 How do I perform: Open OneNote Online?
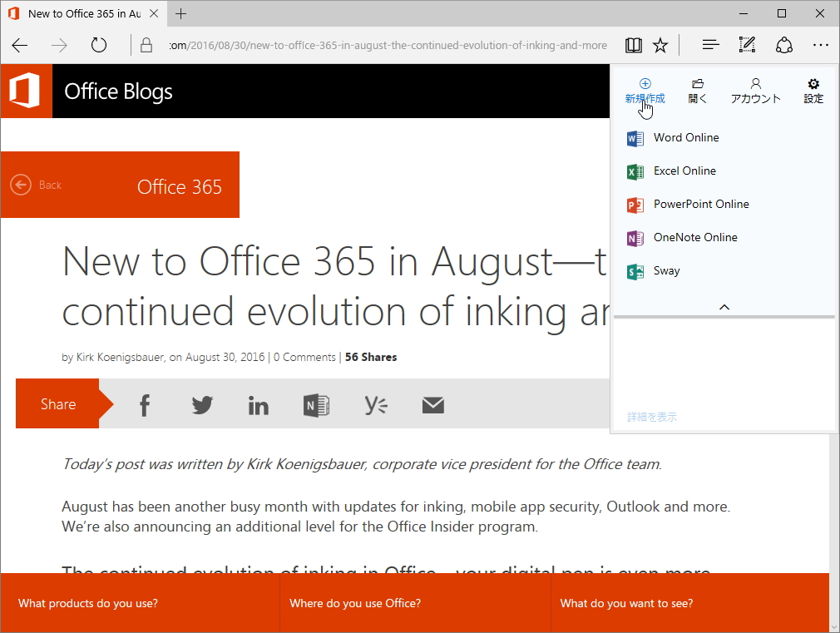pos(695,237)
